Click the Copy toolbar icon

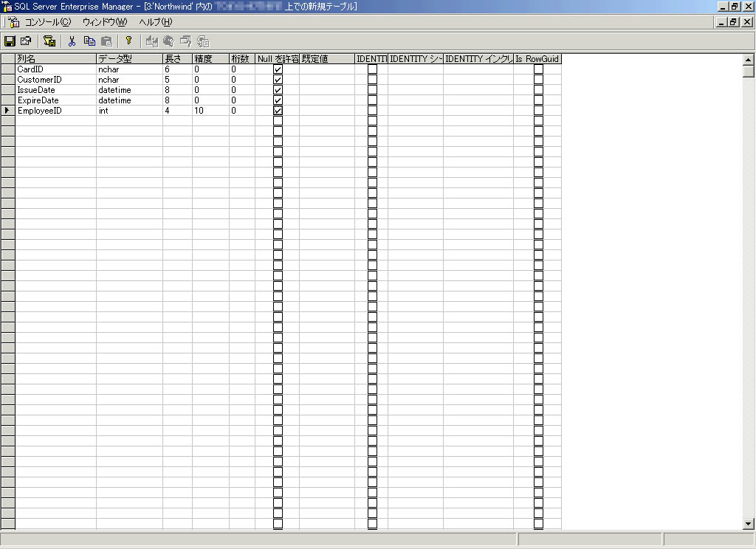pos(89,41)
